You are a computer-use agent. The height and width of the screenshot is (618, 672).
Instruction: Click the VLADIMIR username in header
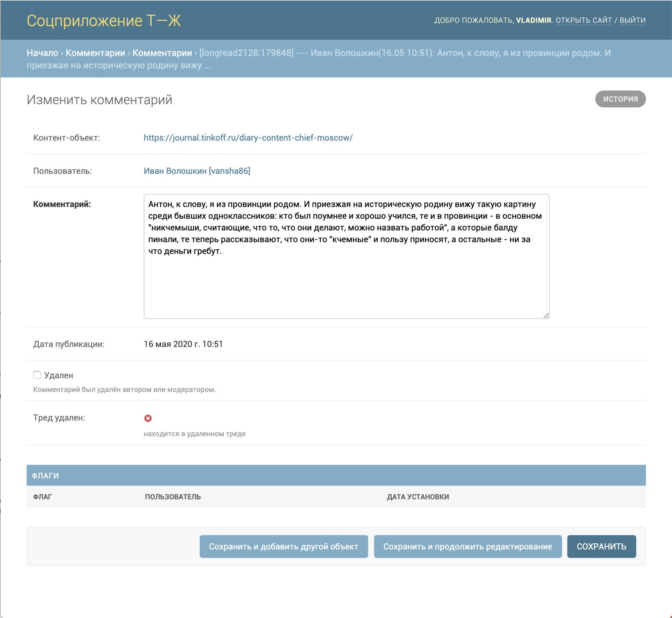[533, 20]
